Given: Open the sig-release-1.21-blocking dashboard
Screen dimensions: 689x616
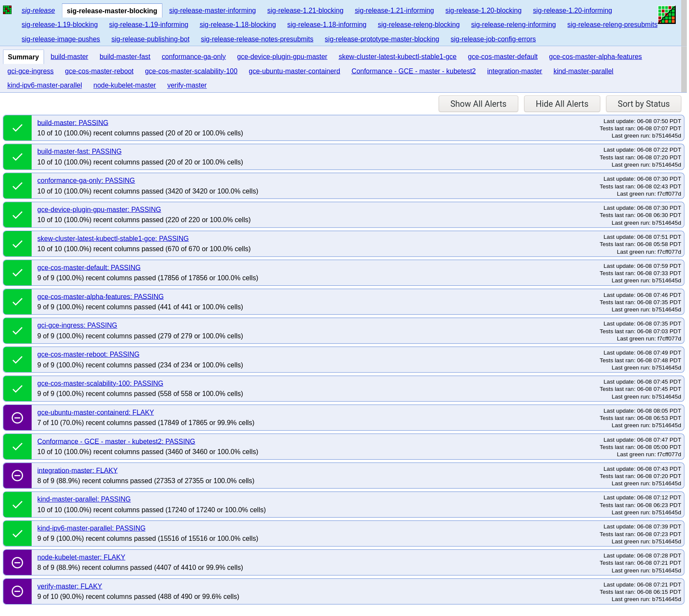Looking at the screenshot, I should [305, 11].
